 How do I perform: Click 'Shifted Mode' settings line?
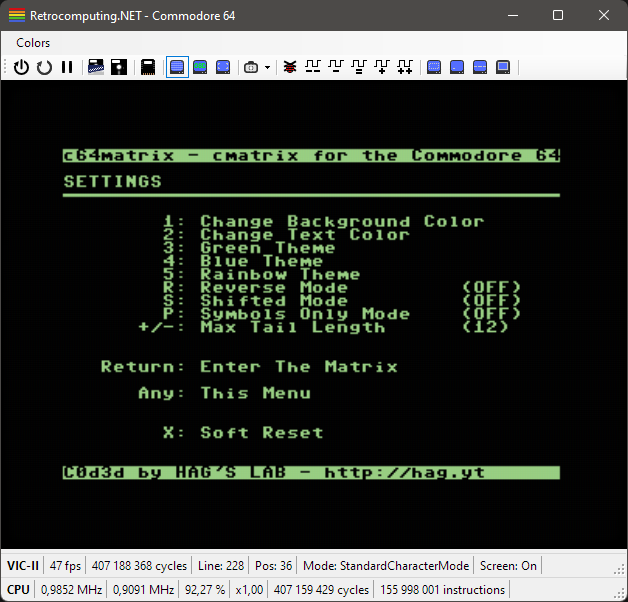[274, 301]
